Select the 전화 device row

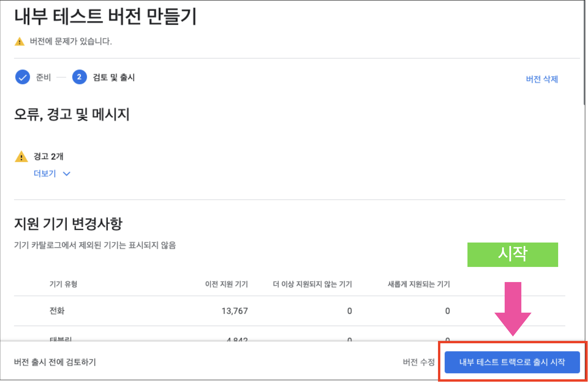57,311
